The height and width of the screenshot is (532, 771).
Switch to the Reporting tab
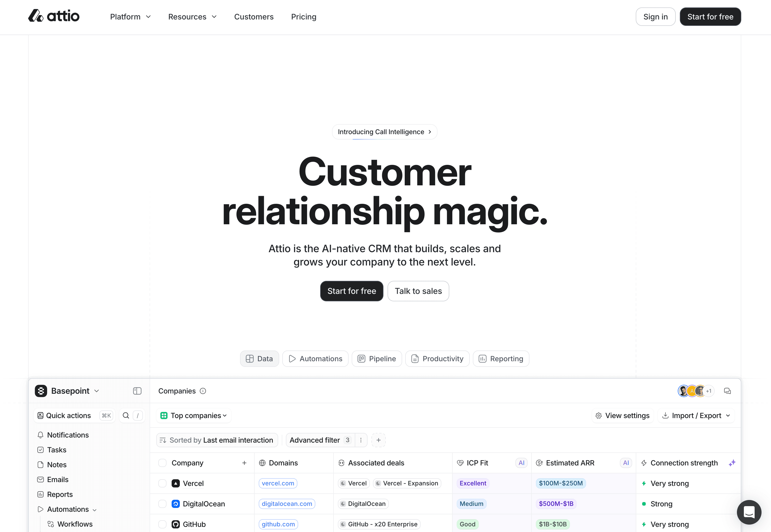(x=501, y=359)
